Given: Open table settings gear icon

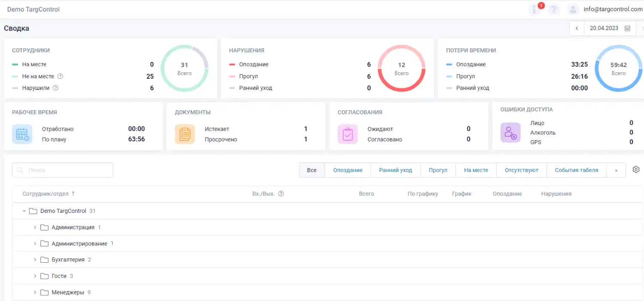Looking at the screenshot, I should click(x=636, y=169).
